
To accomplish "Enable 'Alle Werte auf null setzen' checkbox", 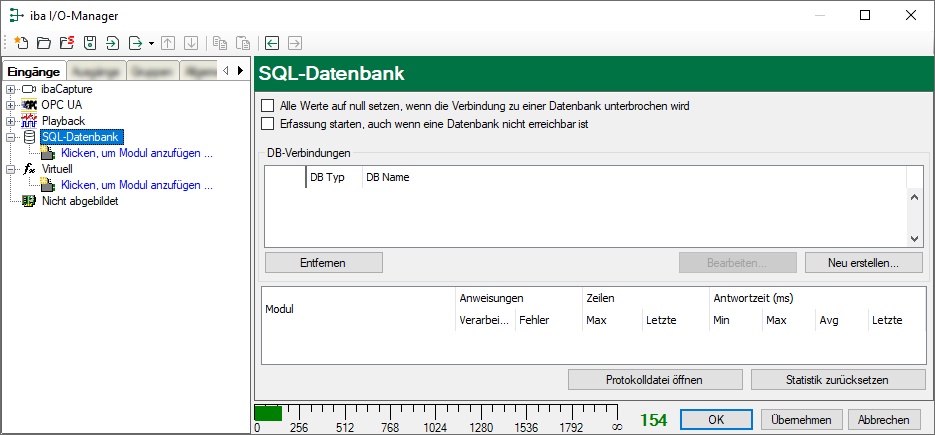I will coord(268,106).
